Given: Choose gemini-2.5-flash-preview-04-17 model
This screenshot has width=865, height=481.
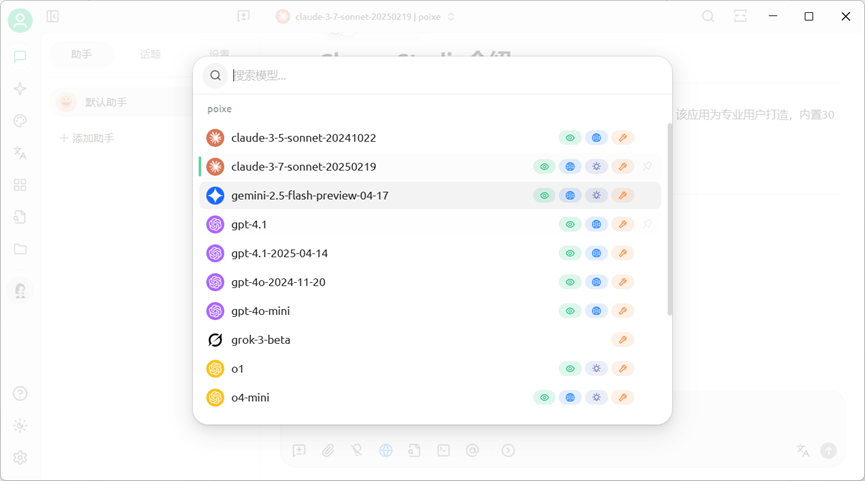Looking at the screenshot, I should 430,195.
